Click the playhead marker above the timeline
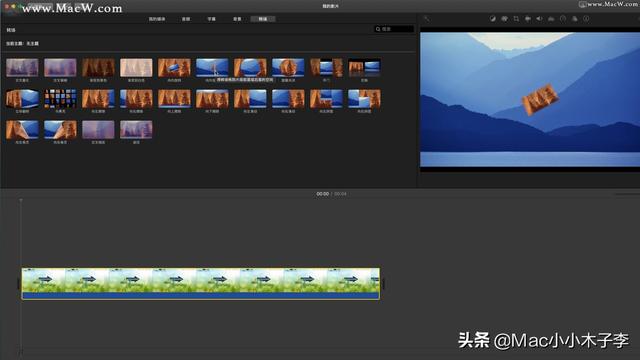 click(x=21, y=200)
